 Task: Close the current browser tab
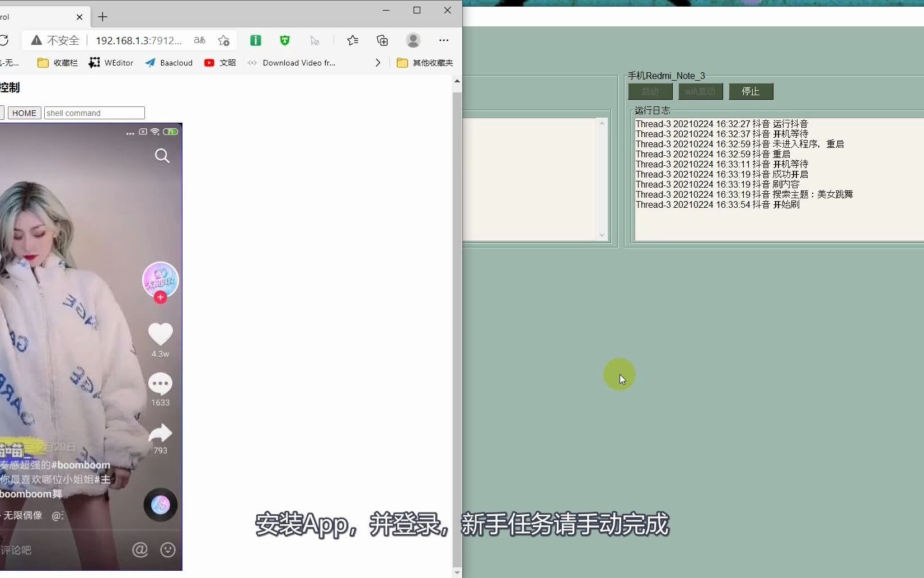79,17
